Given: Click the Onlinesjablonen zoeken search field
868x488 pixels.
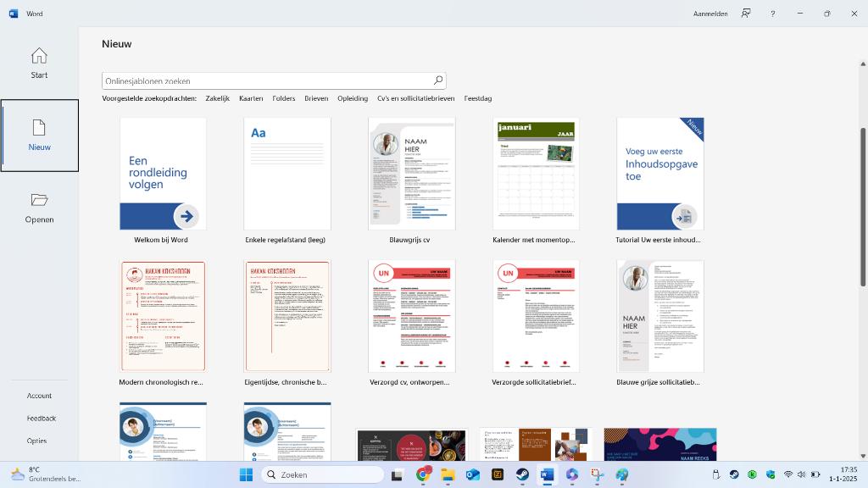Looking at the screenshot, I should 274,80.
